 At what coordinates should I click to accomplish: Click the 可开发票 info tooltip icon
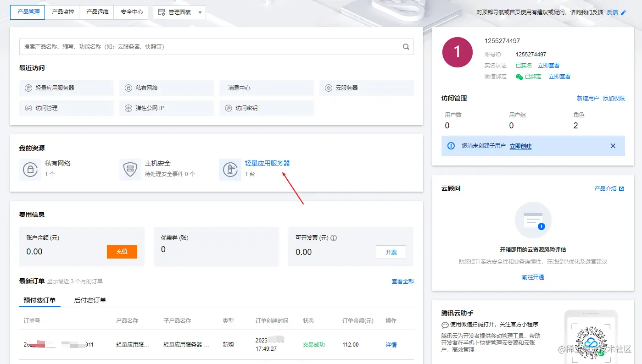pos(334,238)
